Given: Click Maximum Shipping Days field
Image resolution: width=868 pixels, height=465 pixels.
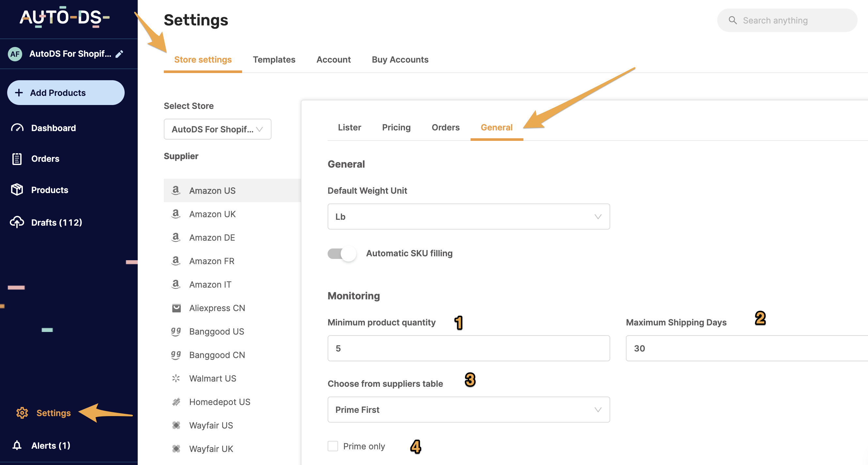Looking at the screenshot, I should 747,348.
